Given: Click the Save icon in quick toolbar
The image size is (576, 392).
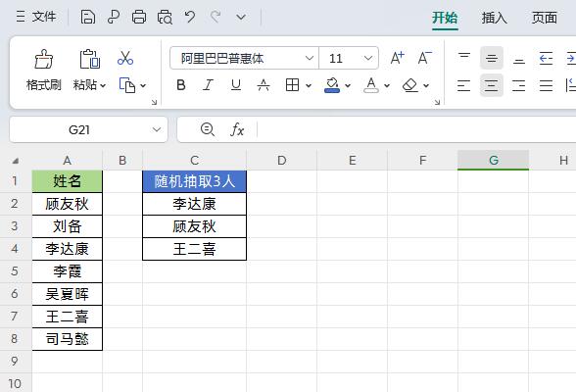Looking at the screenshot, I should [x=88, y=18].
